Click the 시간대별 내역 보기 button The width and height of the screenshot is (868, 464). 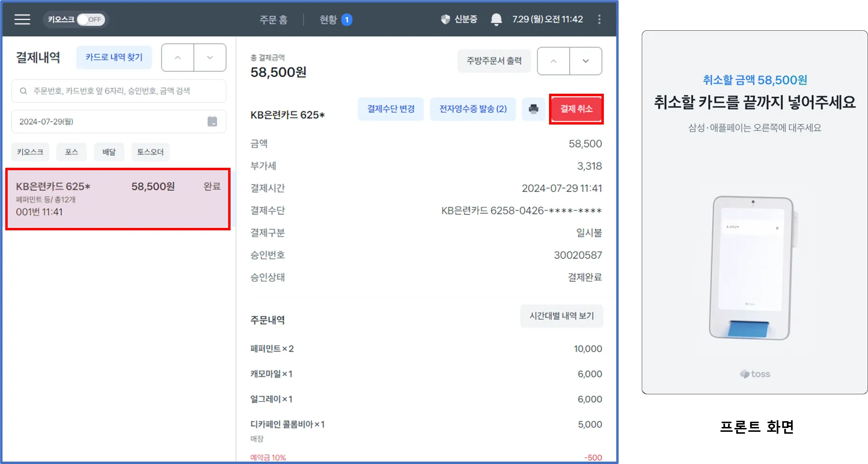click(x=562, y=316)
